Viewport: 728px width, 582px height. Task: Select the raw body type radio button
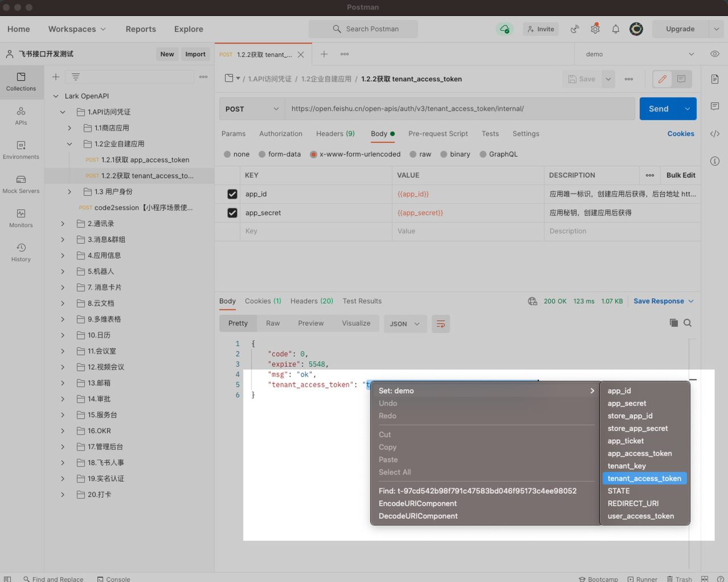[413, 154]
